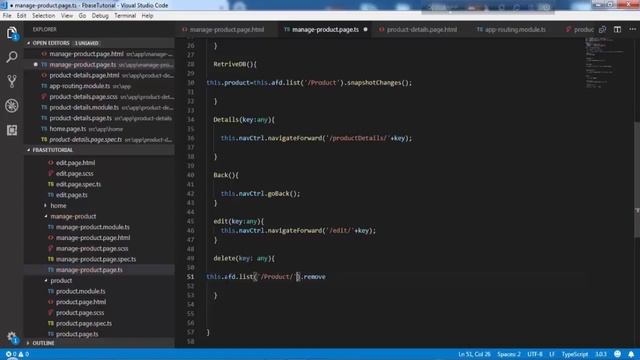Click the editor vertical scrollbar
The image size is (640, 360).
[x=637, y=180]
